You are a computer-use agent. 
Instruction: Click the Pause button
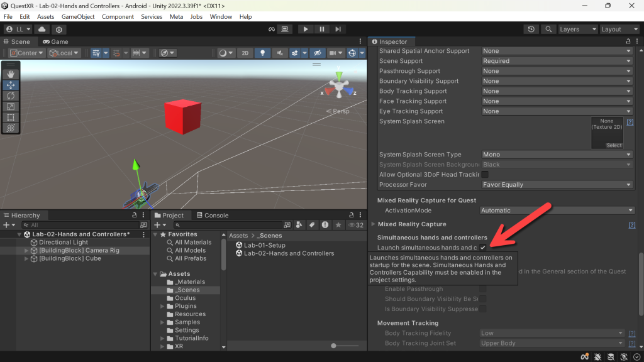point(322,29)
